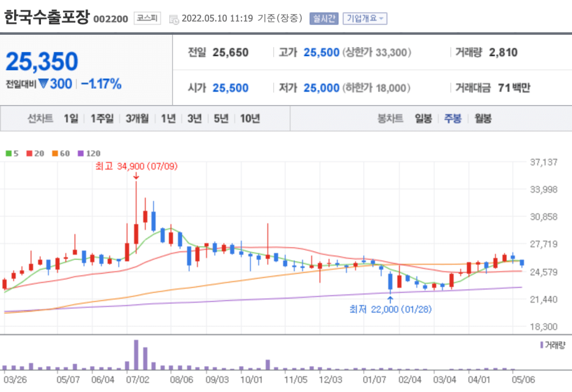Click the purple 거래량 volume legend marker
572x392 pixels.
coord(541,344)
